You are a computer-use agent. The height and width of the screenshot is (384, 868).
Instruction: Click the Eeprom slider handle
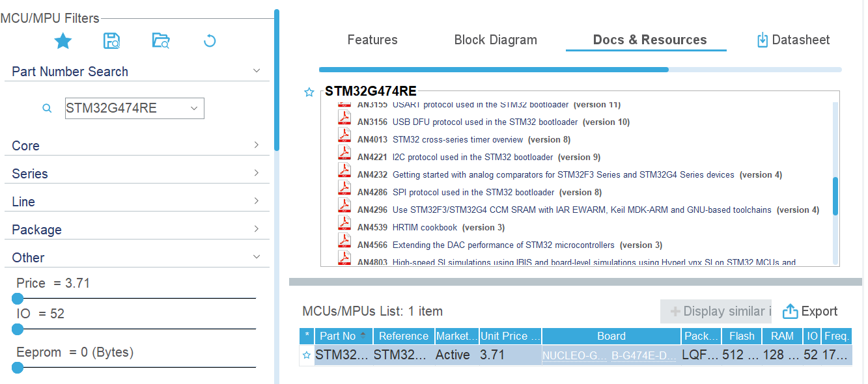tap(18, 368)
